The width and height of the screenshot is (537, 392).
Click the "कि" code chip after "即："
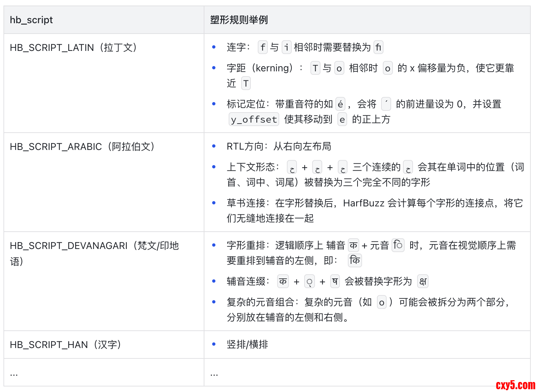pos(355,260)
